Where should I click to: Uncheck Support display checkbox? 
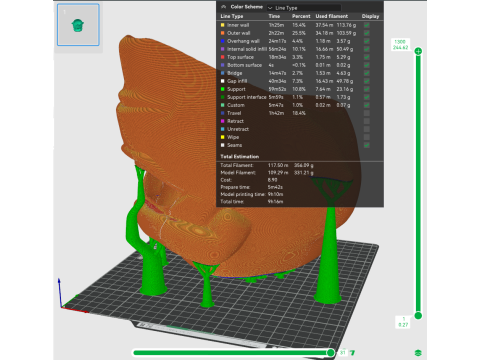pyautogui.click(x=367, y=89)
